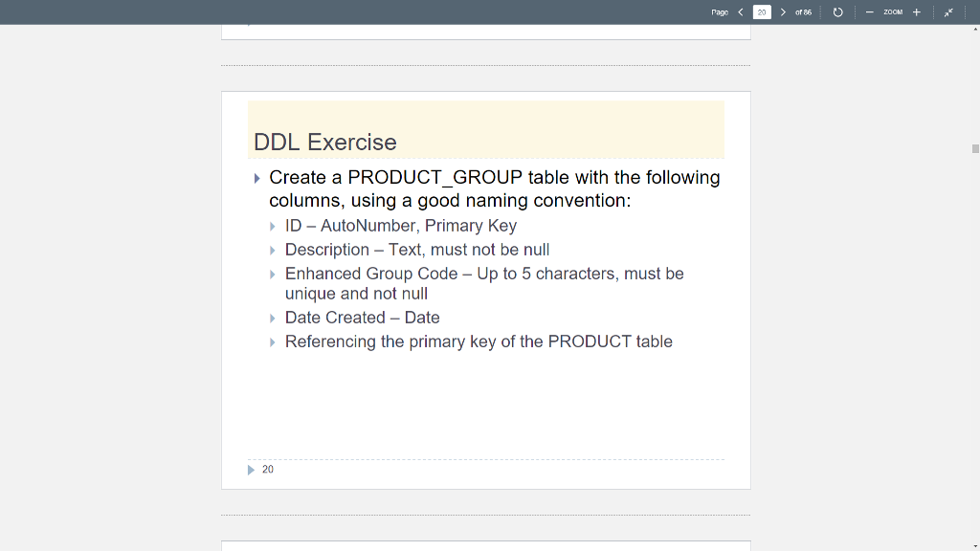
Task: Select the zoom out minus icon
Action: point(869,12)
